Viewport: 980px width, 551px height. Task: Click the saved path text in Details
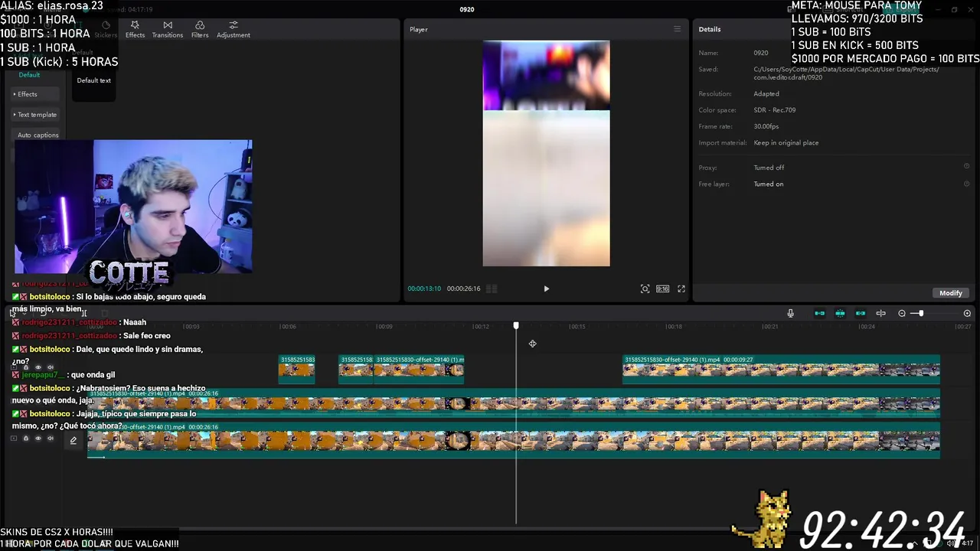(x=846, y=73)
